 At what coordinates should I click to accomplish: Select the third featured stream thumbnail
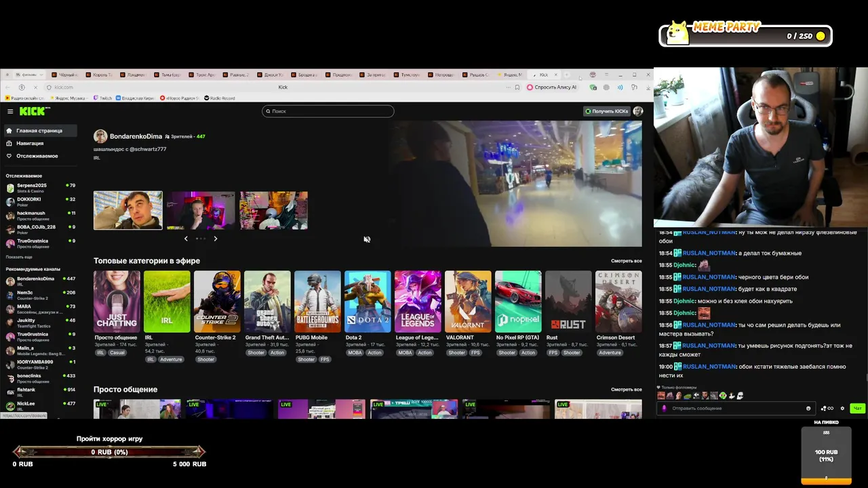click(273, 210)
